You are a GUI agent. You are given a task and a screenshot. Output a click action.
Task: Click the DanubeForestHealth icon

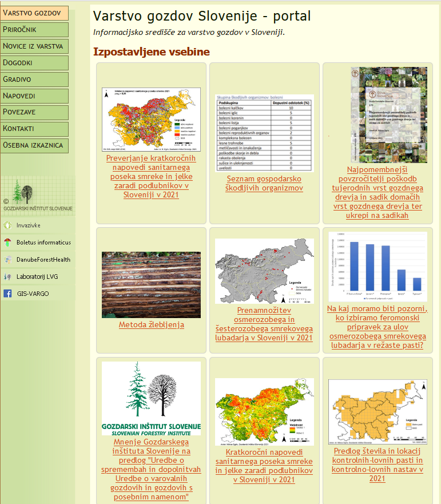point(7,260)
